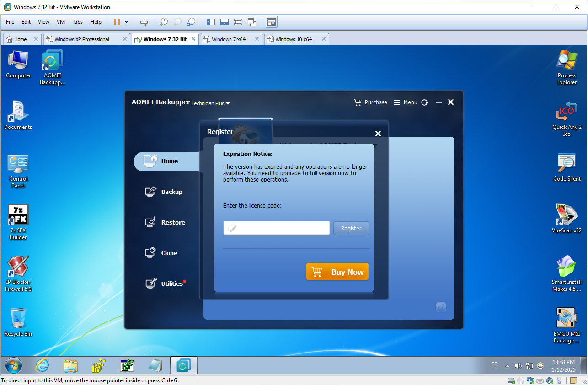Open the Utilities section in the sidebar

tap(165, 283)
